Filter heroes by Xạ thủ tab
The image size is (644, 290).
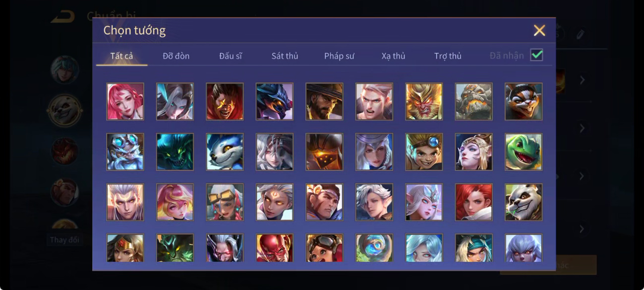(x=393, y=56)
